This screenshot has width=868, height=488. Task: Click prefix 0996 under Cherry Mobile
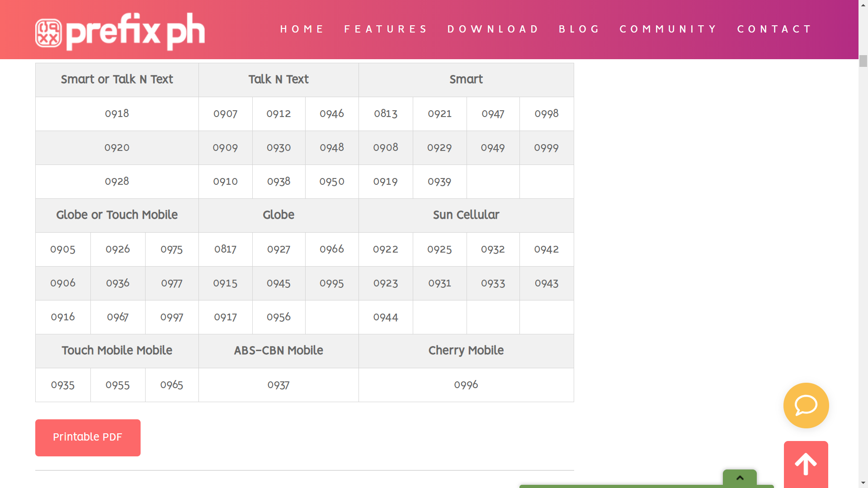pyautogui.click(x=466, y=385)
